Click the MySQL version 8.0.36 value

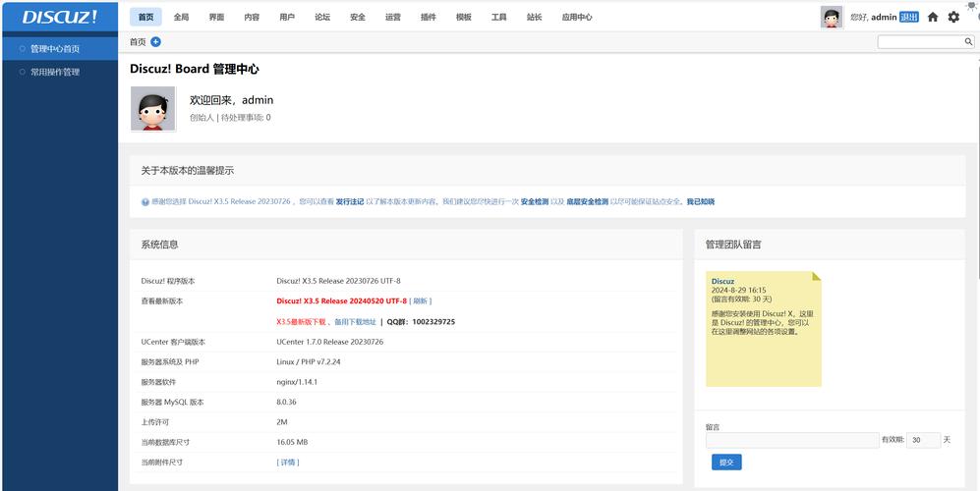[x=287, y=403]
